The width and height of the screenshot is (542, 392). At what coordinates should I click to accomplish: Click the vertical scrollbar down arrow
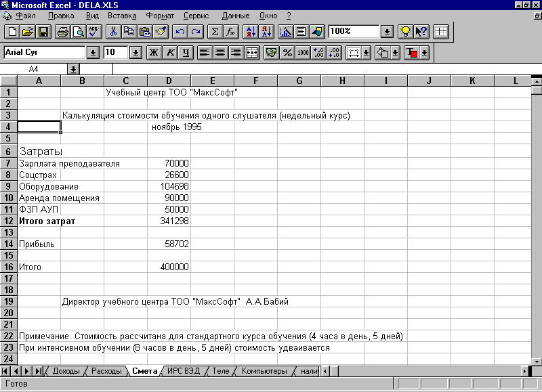pyautogui.click(x=537, y=362)
